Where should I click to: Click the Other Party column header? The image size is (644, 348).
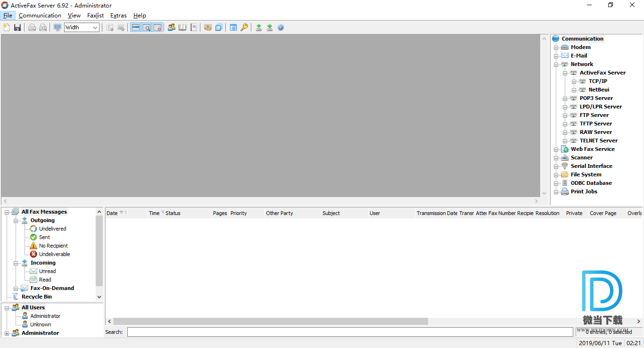[292, 213]
